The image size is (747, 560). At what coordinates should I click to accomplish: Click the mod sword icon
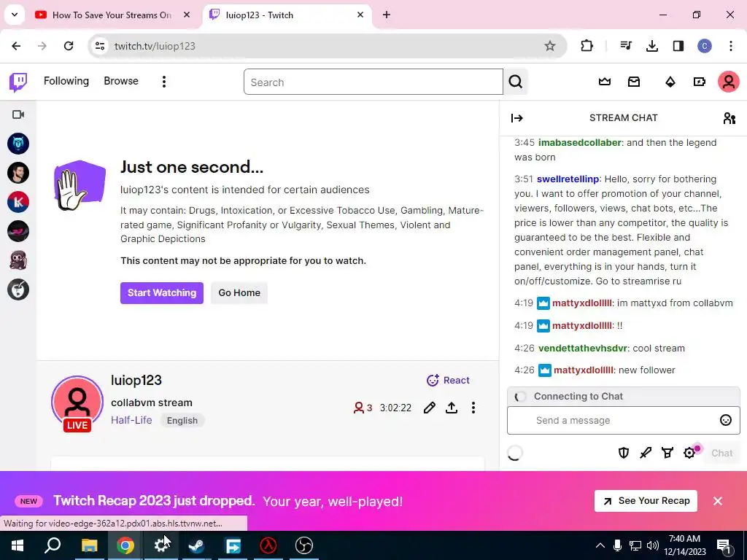[x=646, y=453]
